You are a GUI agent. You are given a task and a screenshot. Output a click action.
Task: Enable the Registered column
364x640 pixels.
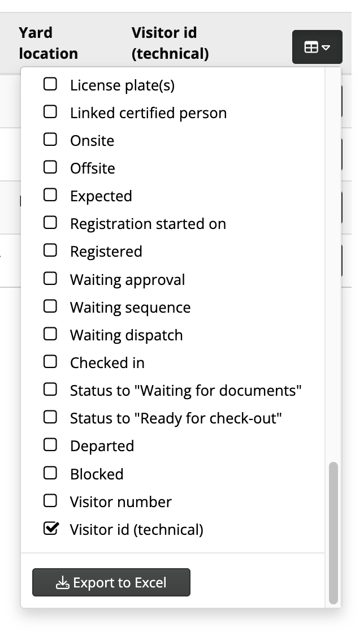(x=50, y=250)
